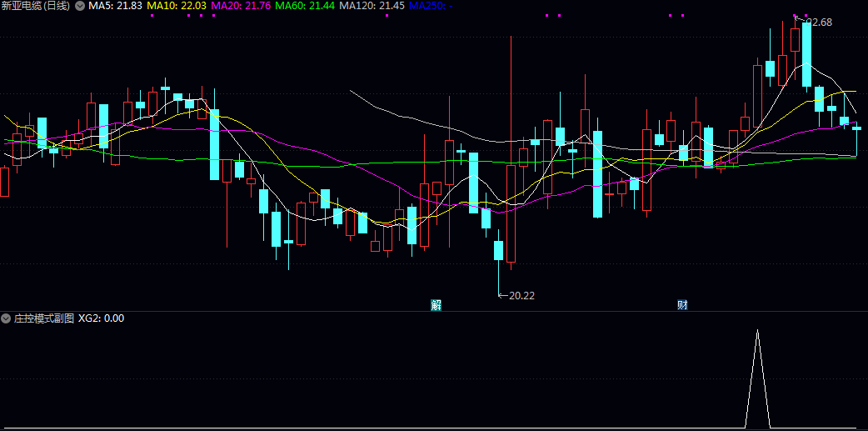Click the MA120: 21.45 label
The image size is (868, 431).
[x=372, y=6]
